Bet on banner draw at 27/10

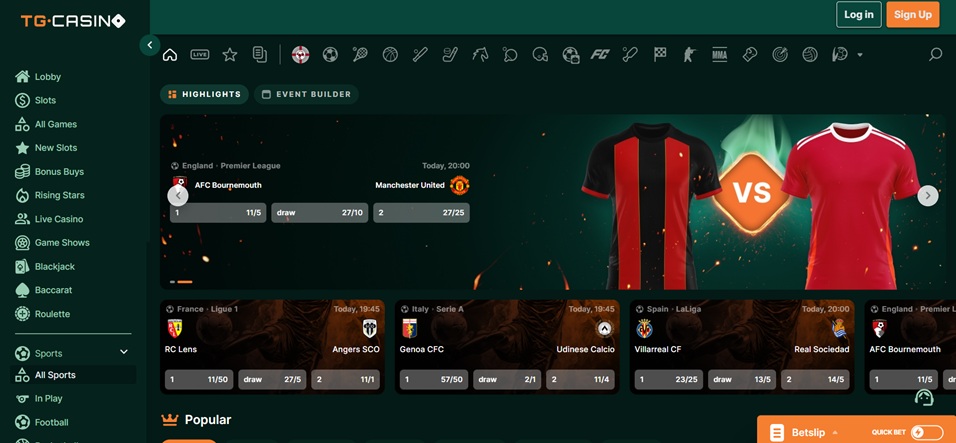tap(319, 213)
